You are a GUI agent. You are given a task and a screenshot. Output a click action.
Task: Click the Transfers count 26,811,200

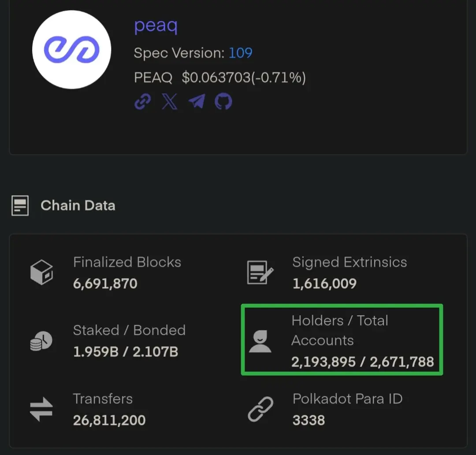[109, 420]
